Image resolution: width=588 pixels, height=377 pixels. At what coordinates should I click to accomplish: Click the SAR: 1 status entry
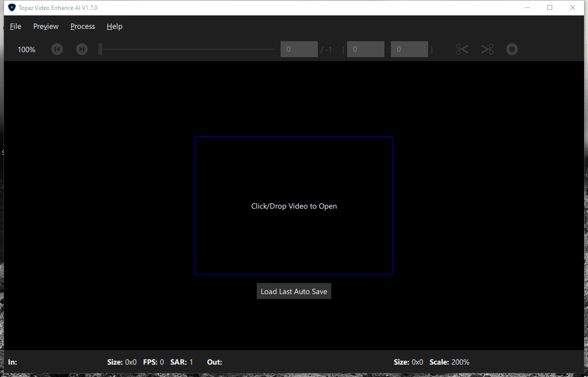[x=181, y=362]
